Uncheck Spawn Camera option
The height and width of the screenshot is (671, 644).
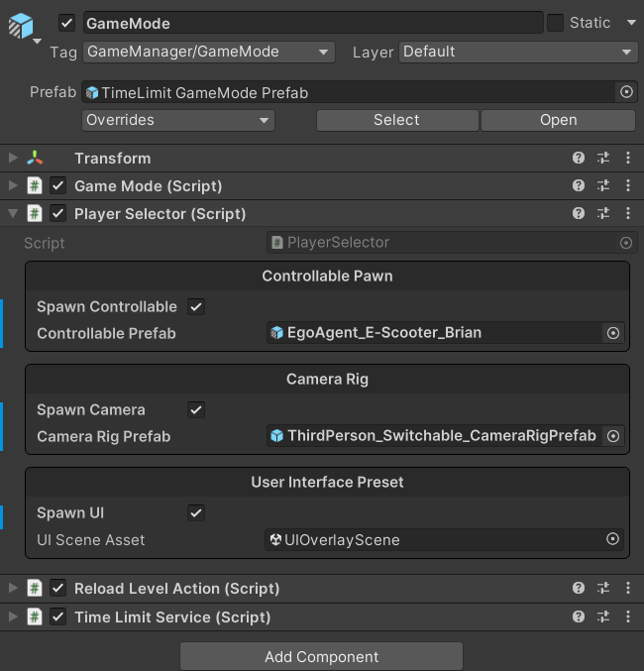point(196,410)
